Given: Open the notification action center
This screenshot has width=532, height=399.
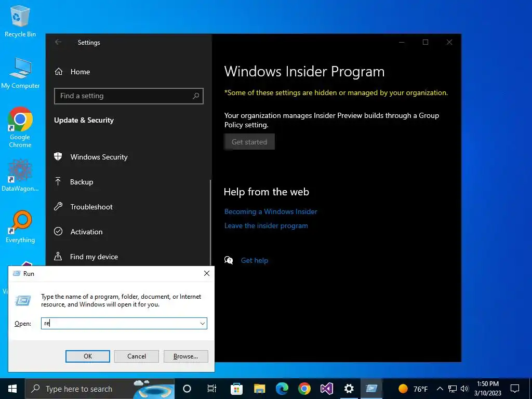Looking at the screenshot, I should 515,389.
